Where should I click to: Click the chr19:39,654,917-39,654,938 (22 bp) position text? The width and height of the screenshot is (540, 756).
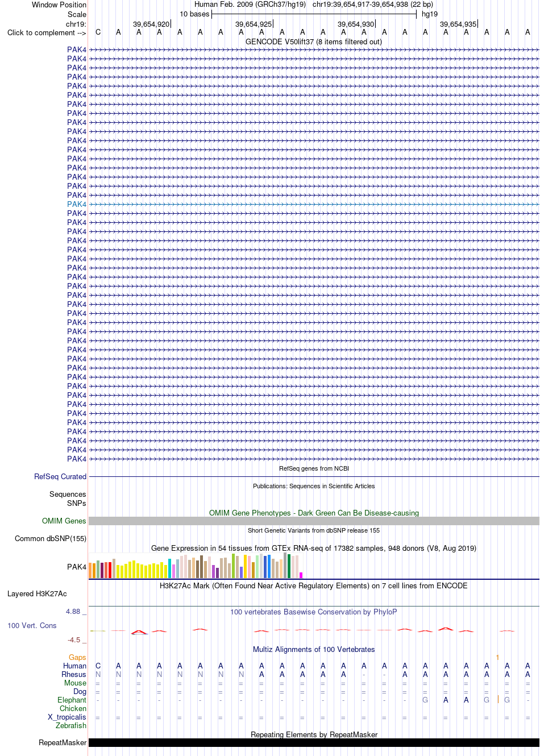[x=373, y=4]
